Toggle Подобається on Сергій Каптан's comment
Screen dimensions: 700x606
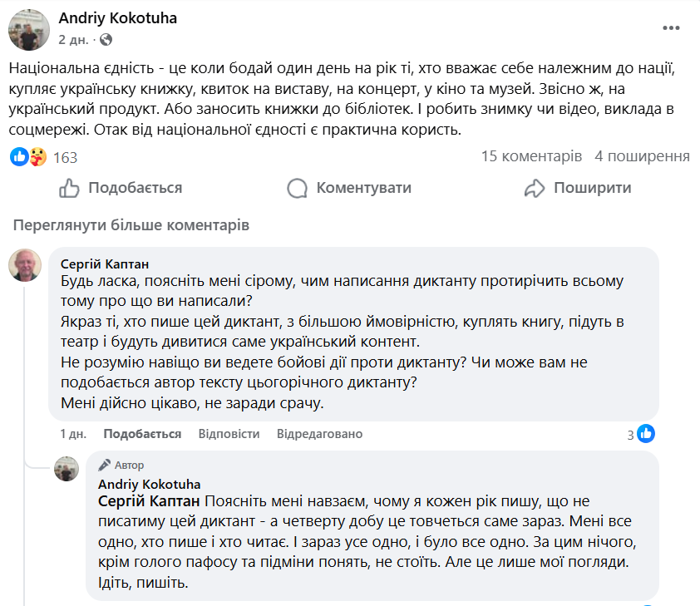(x=142, y=434)
